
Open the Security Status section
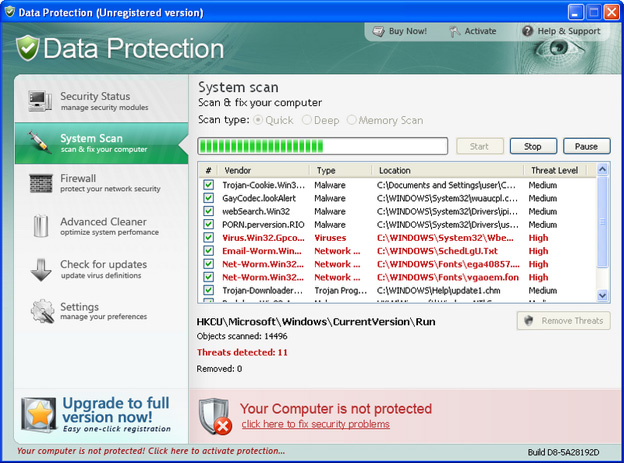[x=101, y=101]
